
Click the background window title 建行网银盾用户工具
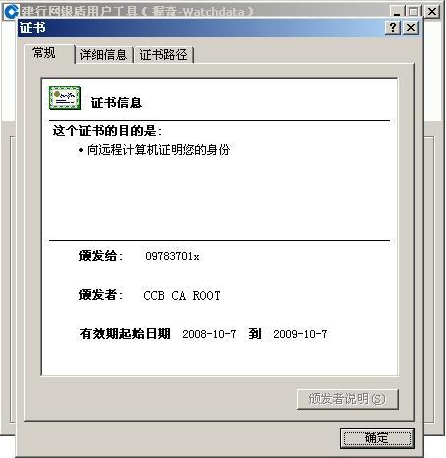(79, 12)
